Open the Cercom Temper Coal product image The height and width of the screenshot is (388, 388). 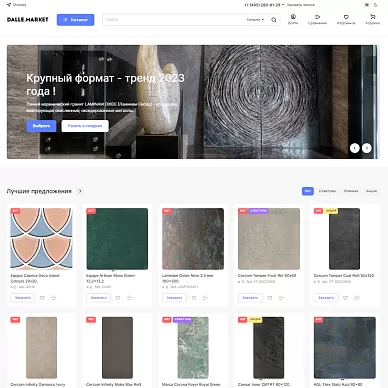click(x=345, y=239)
